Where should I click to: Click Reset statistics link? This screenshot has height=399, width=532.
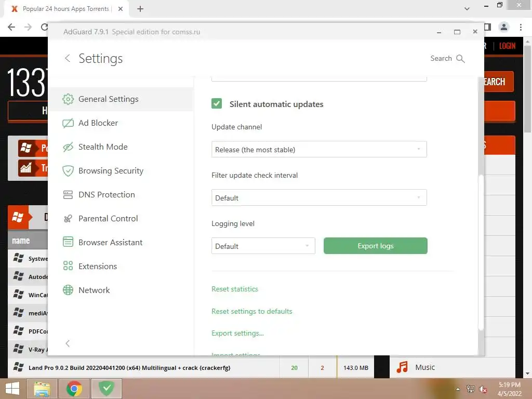tap(235, 289)
